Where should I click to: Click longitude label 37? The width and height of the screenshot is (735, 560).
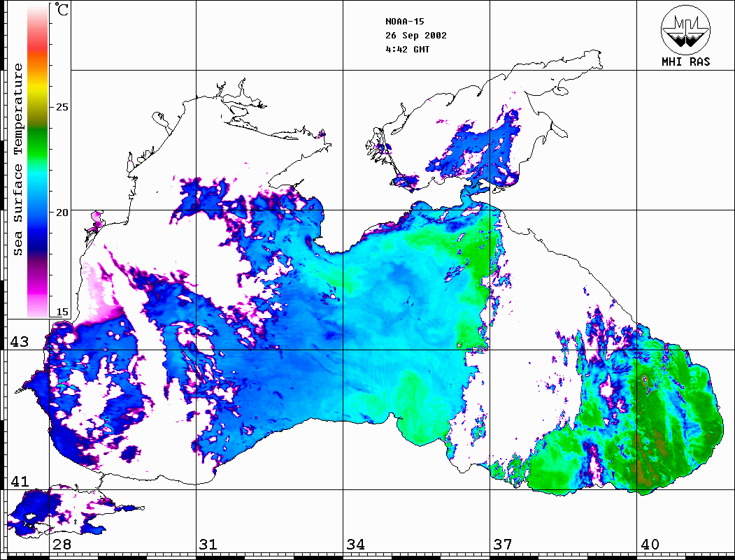coord(503,545)
